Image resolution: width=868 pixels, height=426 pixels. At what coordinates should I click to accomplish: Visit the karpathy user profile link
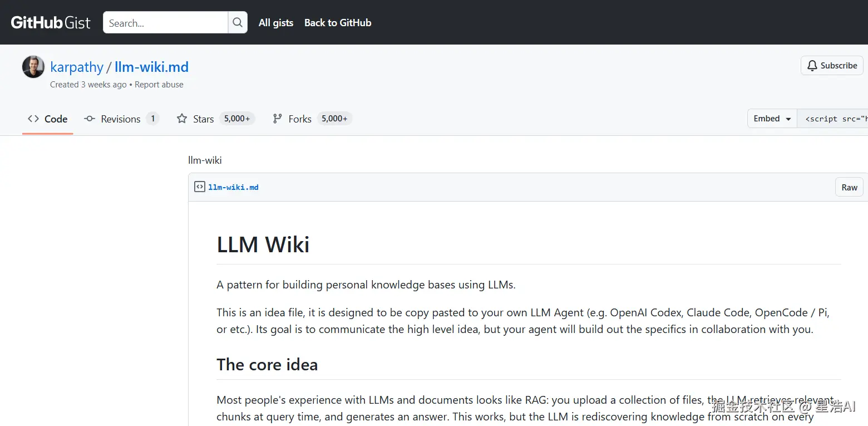(x=77, y=67)
